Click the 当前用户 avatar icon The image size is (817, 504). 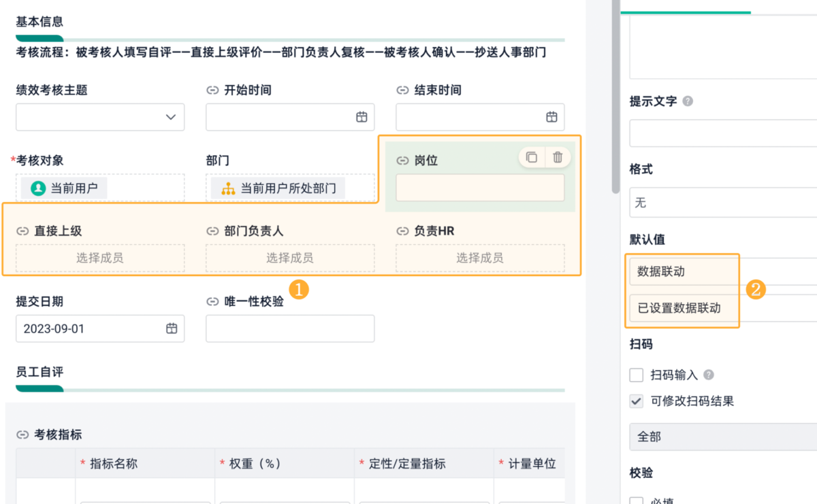tap(38, 188)
